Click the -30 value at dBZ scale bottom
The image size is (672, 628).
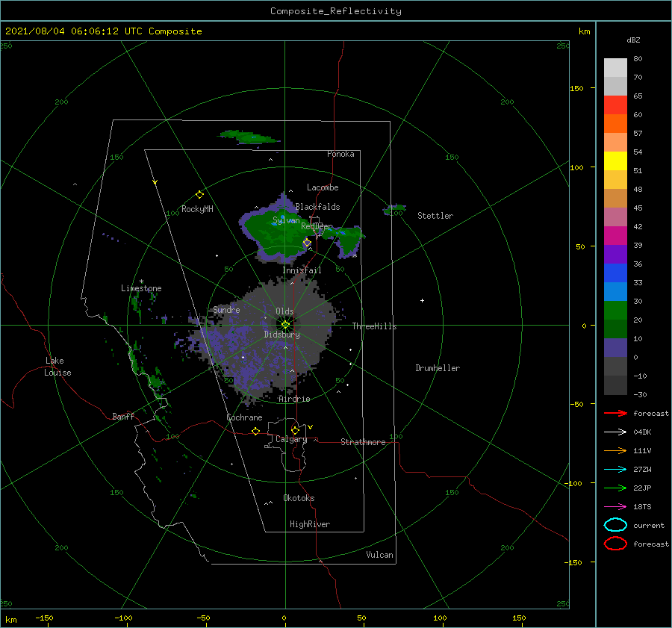[640, 394]
